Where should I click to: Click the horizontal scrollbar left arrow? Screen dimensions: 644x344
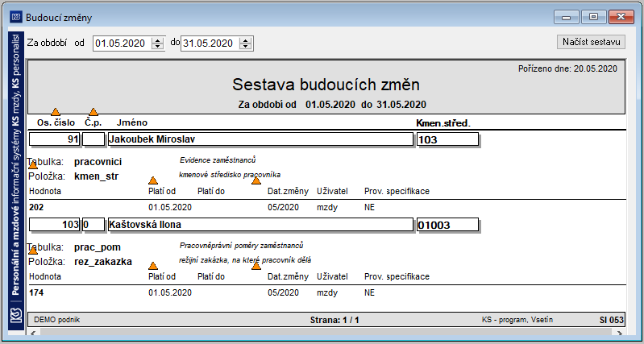(x=32, y=333)
